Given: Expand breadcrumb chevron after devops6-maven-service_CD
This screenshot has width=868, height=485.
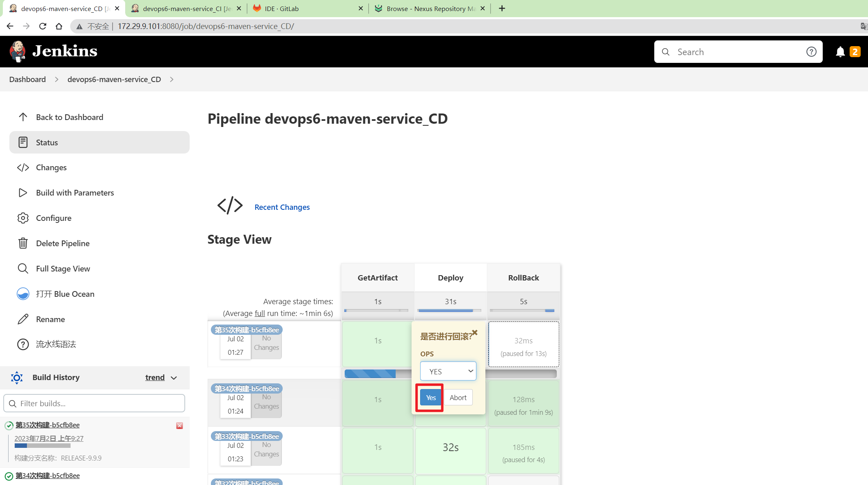Looking at the screenshot, I should 171,80.
